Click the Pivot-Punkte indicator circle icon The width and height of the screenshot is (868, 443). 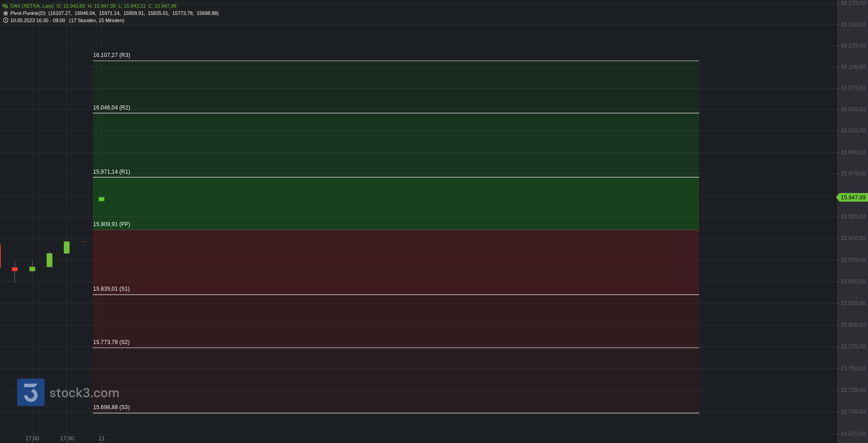pos(5,13)
